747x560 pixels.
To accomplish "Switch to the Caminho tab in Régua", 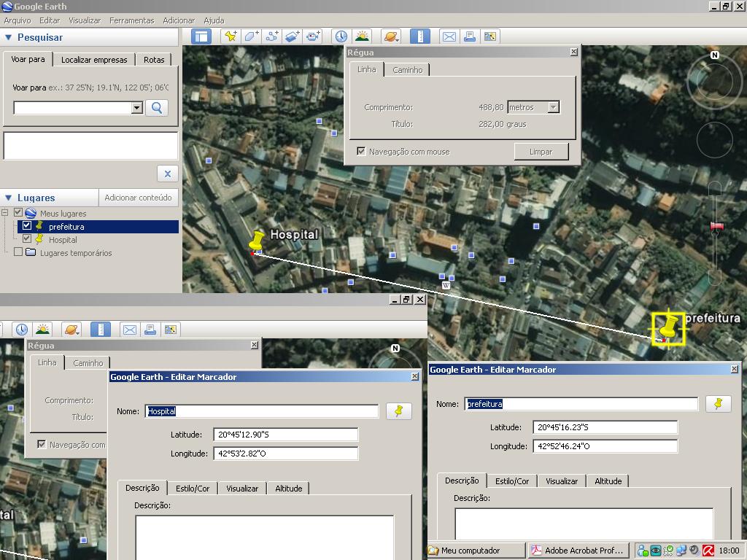I will (x=407, y=70).
